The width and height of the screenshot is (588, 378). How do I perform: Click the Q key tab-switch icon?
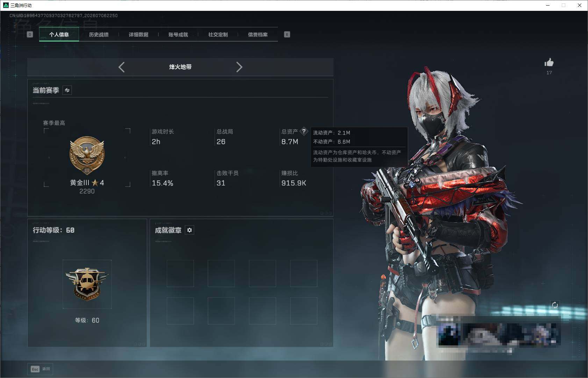pyautogui.click(x=30, y=34)
